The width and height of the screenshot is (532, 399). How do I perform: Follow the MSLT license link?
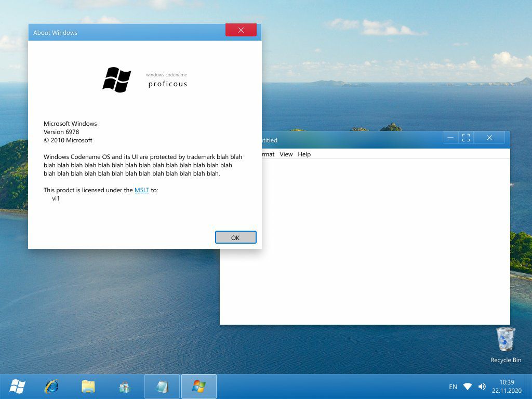coord(141,190)
